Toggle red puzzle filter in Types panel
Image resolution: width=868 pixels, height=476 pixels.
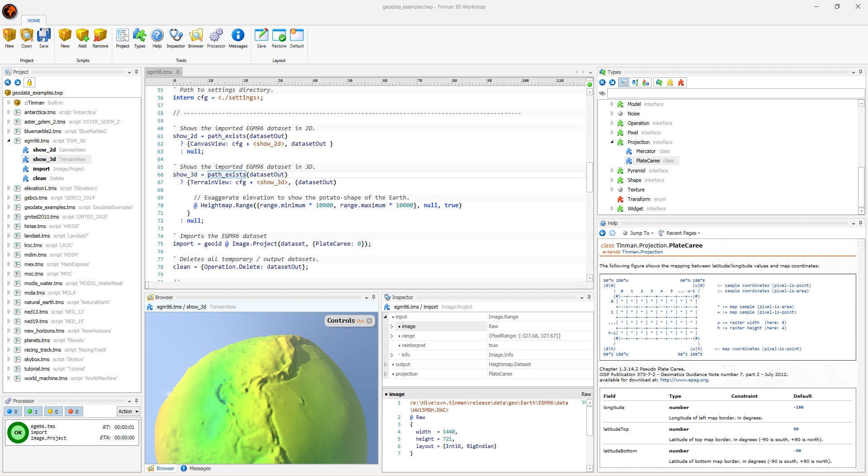(681, 82)
